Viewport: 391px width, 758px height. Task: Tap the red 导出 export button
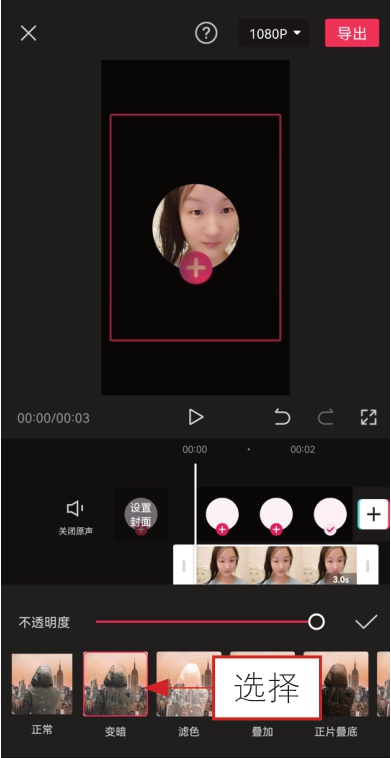[352, 33]
